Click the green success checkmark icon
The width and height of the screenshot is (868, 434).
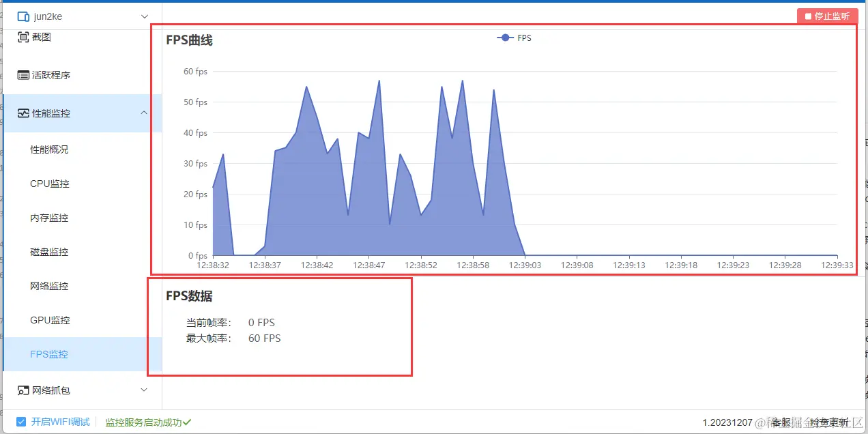187,422
